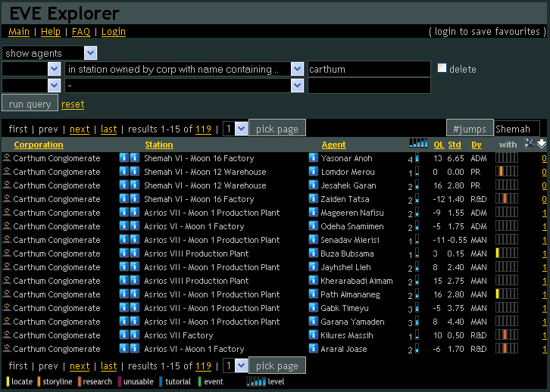Open info icon beside agent Kilures Massih
Image resolution: width=550 pixels, height=392 pixels.
point(313,335)
